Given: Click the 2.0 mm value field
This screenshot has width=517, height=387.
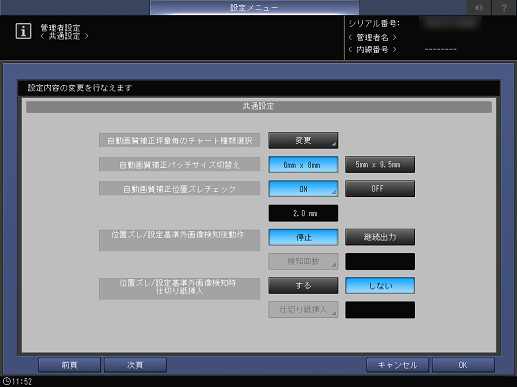Looking at the screenshot, I should 303,213.
